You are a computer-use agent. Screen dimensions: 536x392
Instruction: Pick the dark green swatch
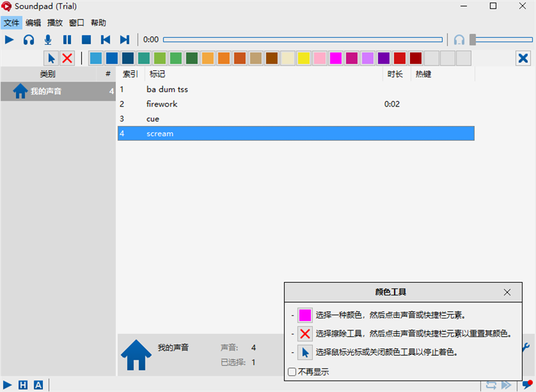tap(192, 58)
